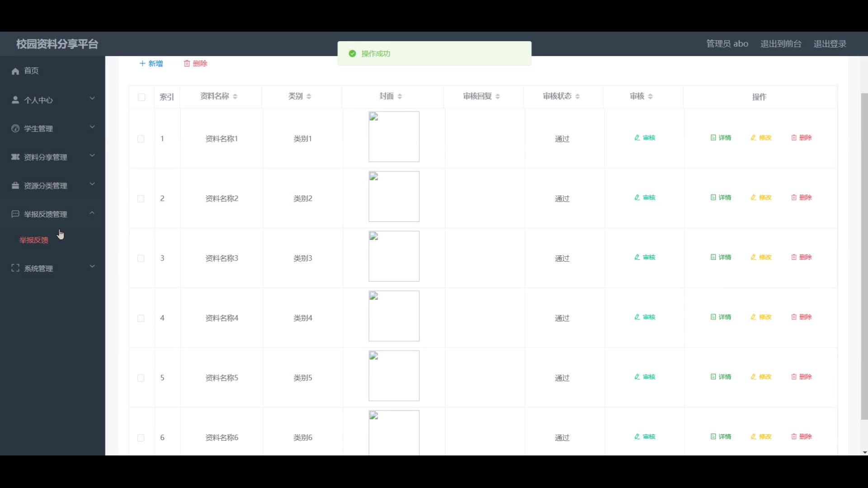Click the cover thumbnail of 资料名称1
The height and width of the screenshot is (488, 868).
click(x=394, y=137)
